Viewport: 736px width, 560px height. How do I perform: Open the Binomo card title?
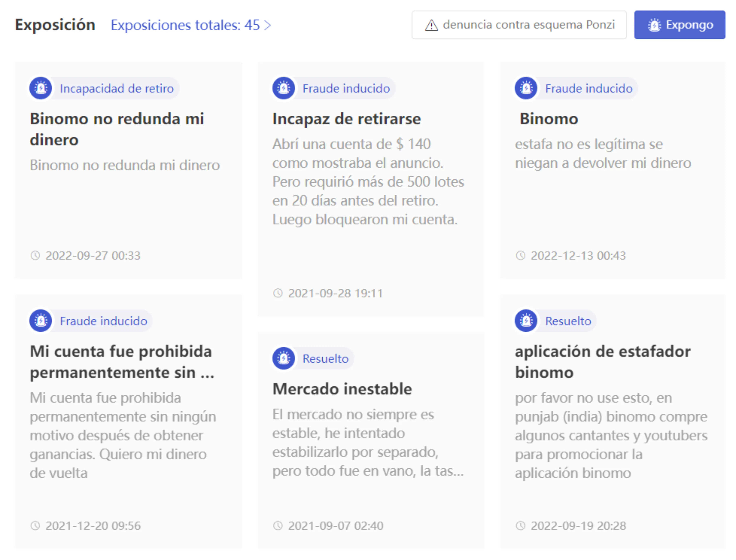pos(549,119)
